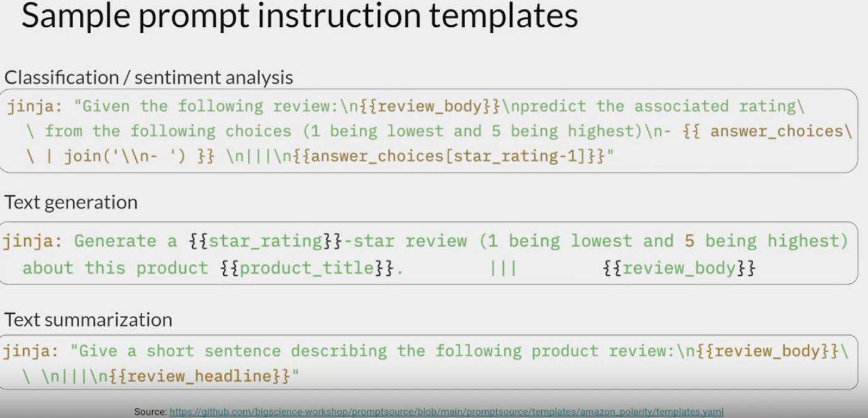
Task: Select the 'Classification / sentiment analysis' heading
Action: [x=148, y=77]
